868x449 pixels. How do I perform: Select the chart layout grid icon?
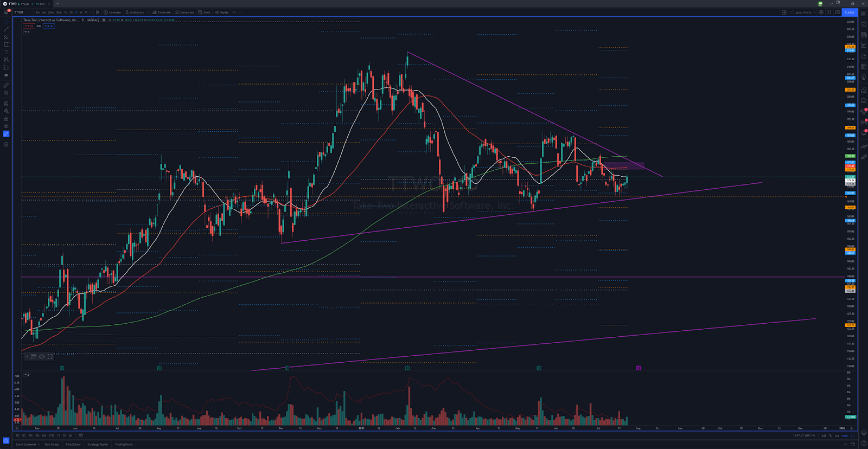(x=784, y=12)
